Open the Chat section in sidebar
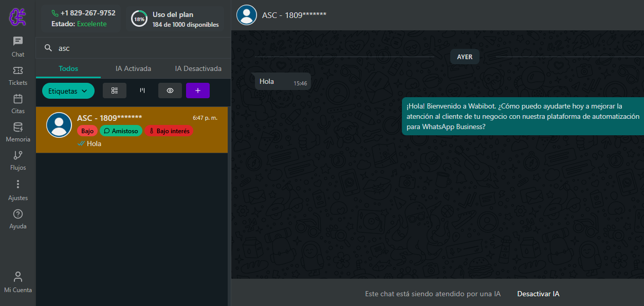644x306 pixels. point(18,47)
